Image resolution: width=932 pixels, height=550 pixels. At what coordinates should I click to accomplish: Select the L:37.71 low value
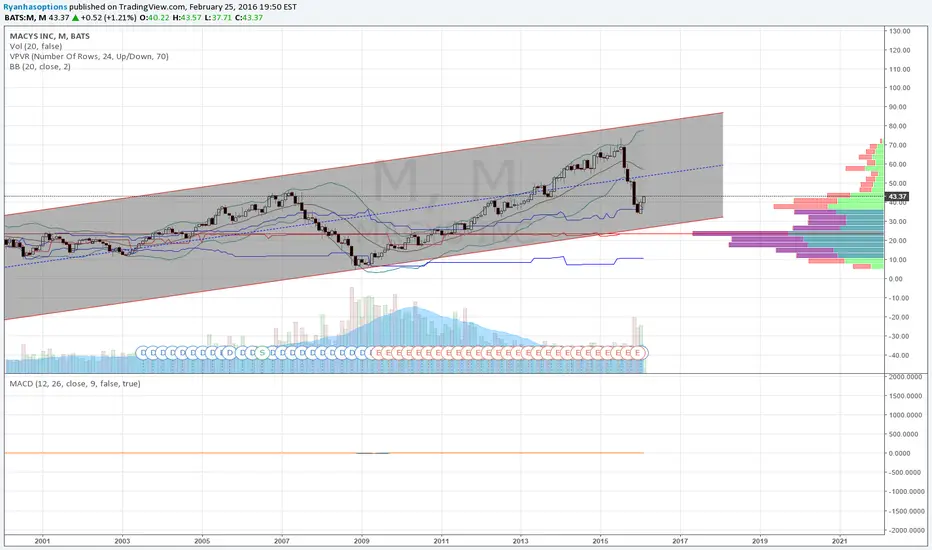coord(217,17)
